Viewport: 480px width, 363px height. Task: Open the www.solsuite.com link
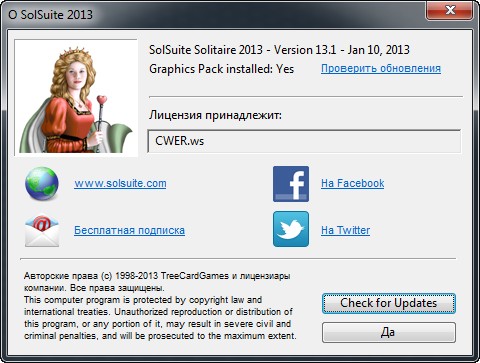[120, 183]
